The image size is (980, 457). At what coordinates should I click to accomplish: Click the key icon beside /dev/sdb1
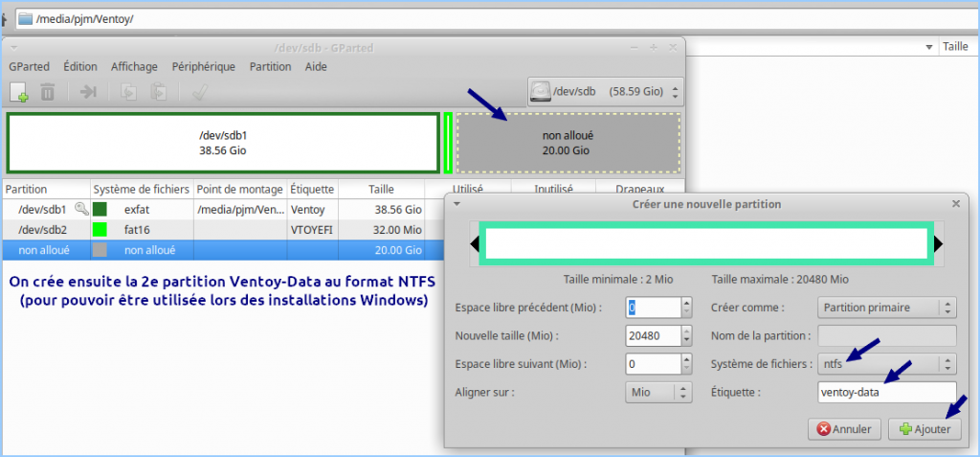click(x=82, y=209)
